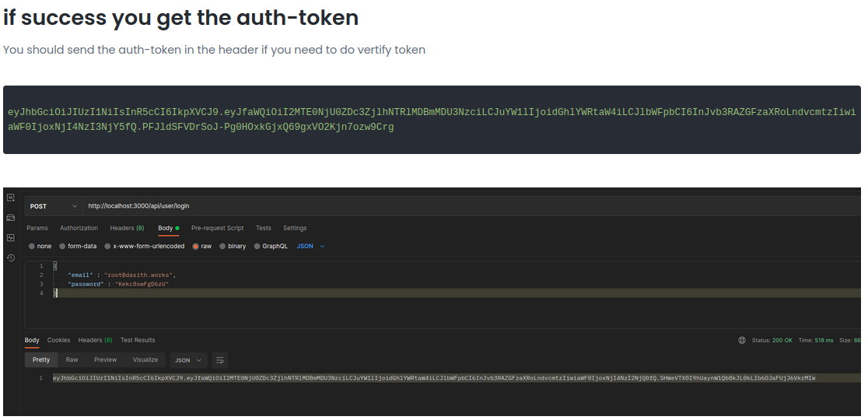Click the Raw response view button

pyautogui.click(x=72, y=360)
